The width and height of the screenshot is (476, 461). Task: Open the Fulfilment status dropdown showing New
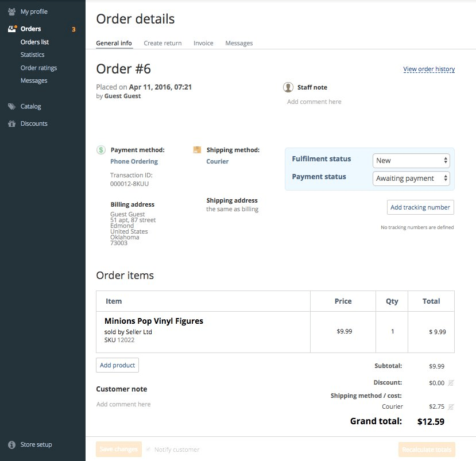pyautogui.click(x=411, y=160)
